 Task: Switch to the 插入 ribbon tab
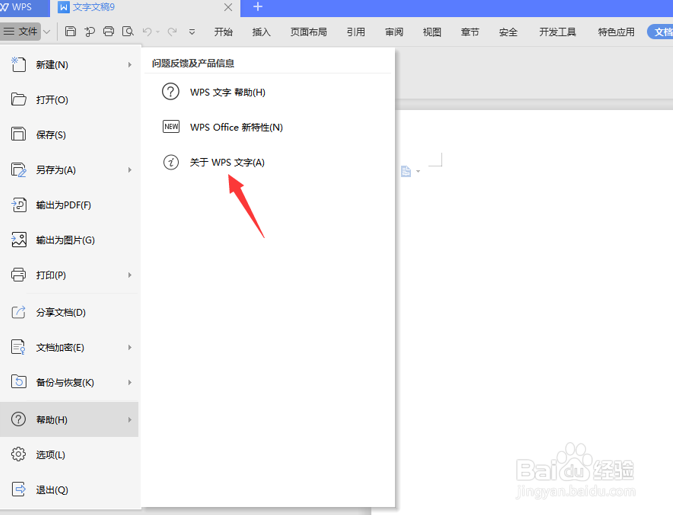click(x=261, y=32)
